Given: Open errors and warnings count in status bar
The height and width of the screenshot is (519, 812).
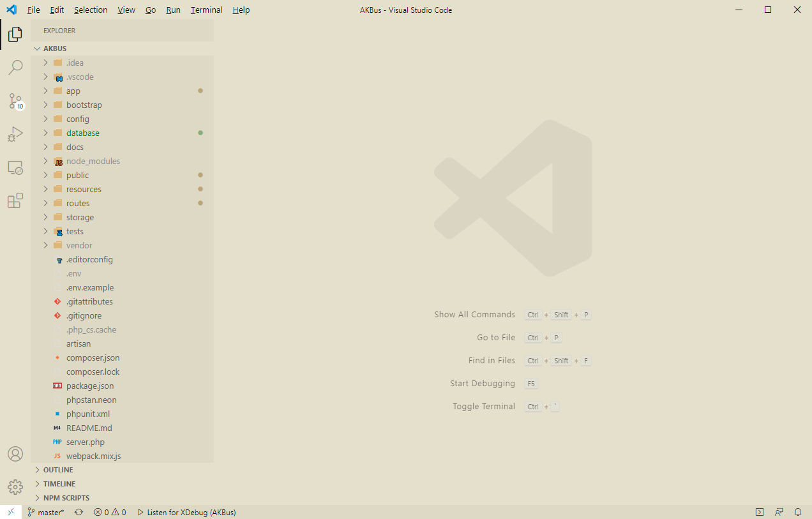Looking at the screenshot, I should pos(110,512).
